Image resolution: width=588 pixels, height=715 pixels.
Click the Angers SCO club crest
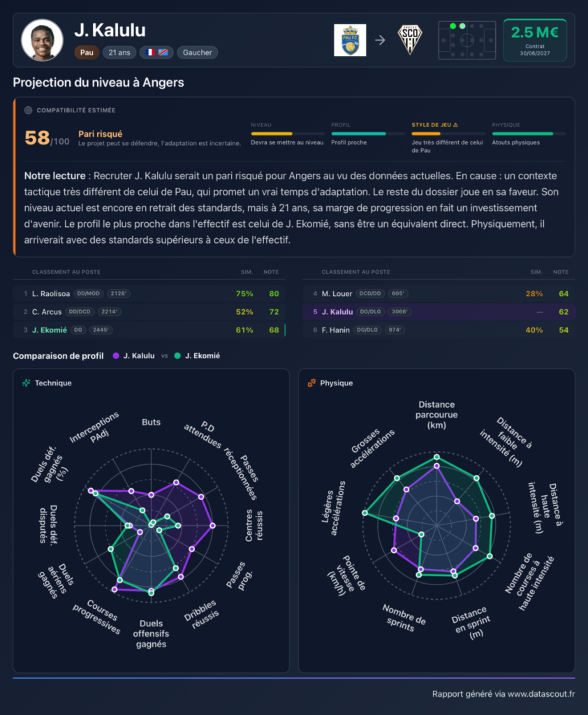(410, 40)
